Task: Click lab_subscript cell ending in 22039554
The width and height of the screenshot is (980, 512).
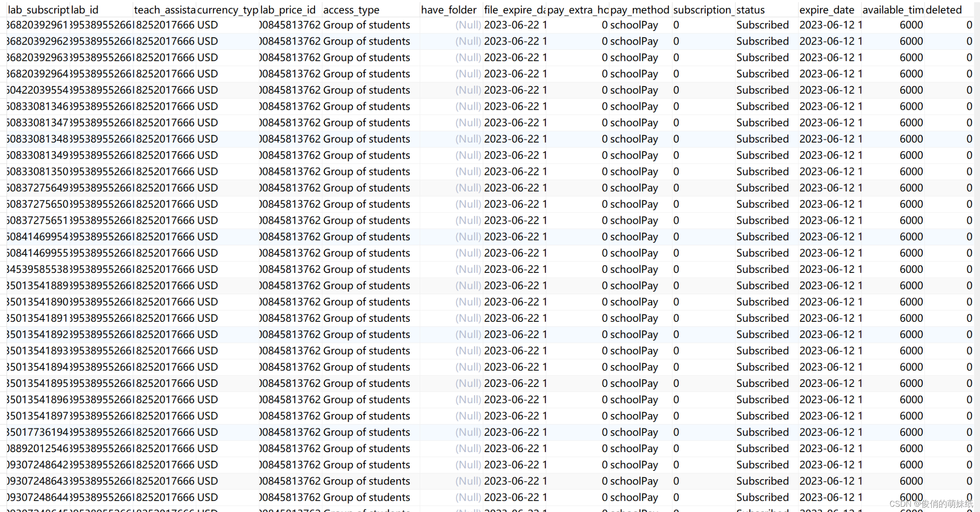Action: 38,90
